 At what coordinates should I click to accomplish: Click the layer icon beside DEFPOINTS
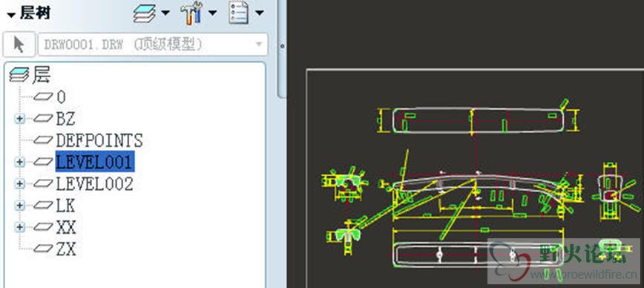tap(43, 140)
